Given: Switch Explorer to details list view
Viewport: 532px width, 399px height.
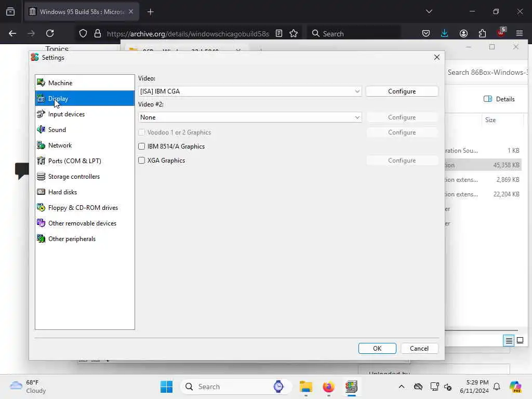Looking at the screenshot, I should tap(509, 340).
